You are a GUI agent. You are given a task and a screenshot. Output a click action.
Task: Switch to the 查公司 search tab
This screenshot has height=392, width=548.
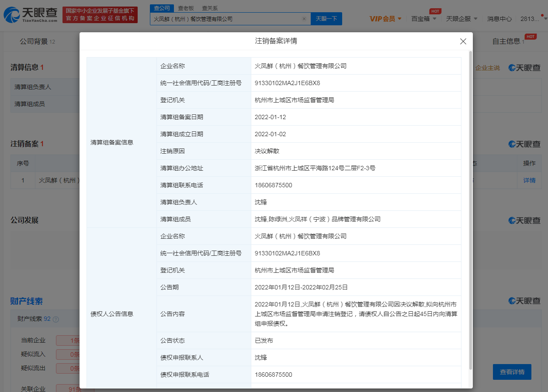click(162, 8)
